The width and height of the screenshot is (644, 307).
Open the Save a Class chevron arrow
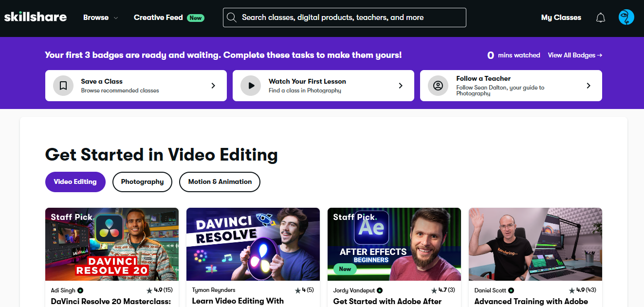(x=213, y=86)
